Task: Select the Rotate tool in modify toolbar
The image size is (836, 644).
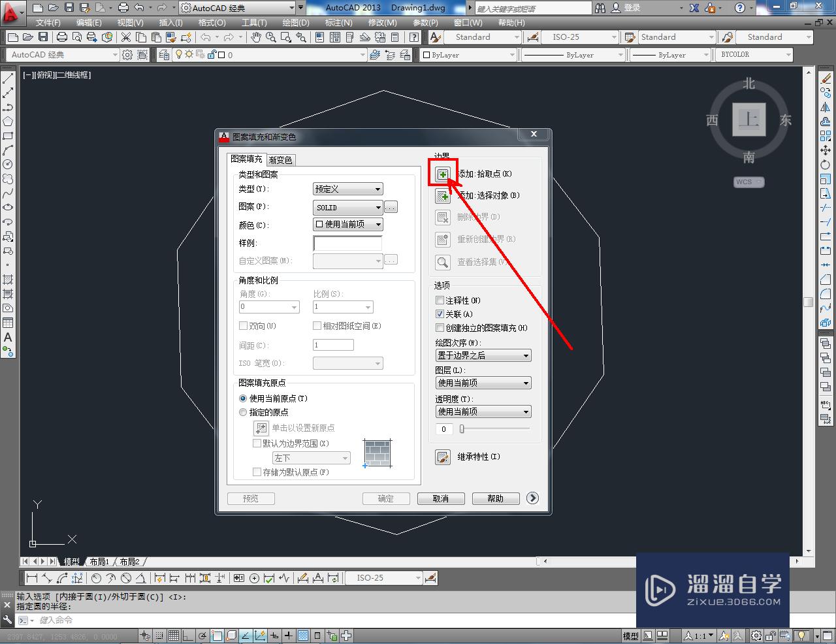Action: point(826,165)
